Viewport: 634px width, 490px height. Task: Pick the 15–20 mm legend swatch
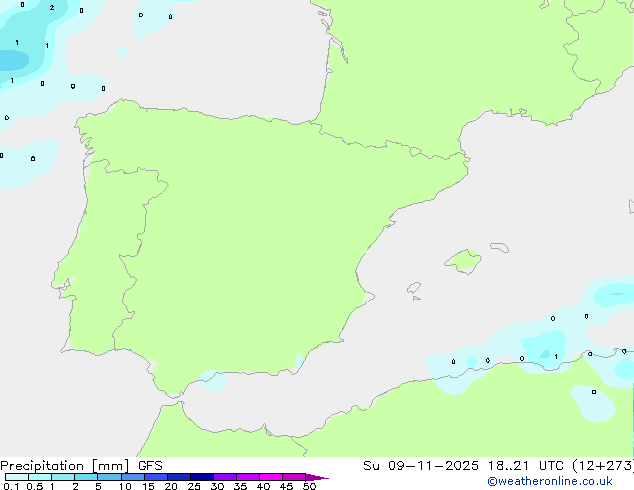pyautogui.click(x=155, y=477)
